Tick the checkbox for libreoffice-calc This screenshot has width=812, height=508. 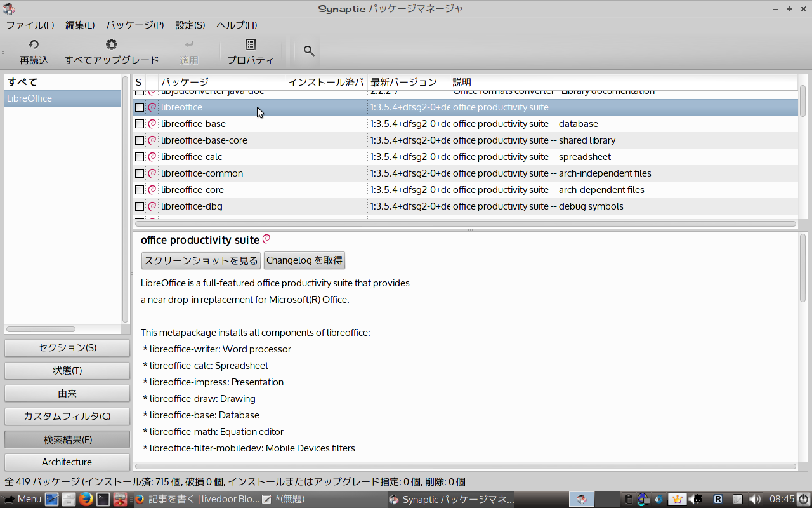point(140,157)
